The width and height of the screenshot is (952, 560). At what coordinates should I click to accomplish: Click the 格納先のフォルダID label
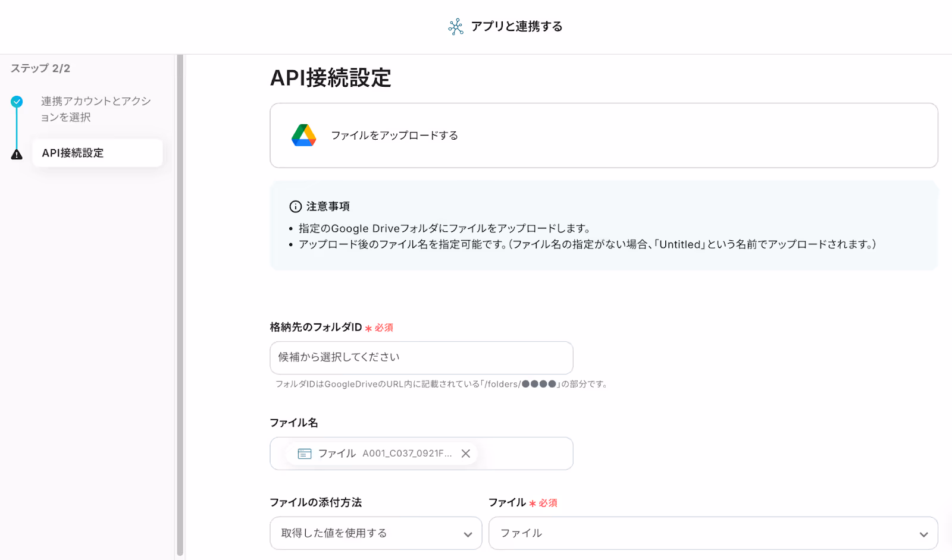point(316,327)
